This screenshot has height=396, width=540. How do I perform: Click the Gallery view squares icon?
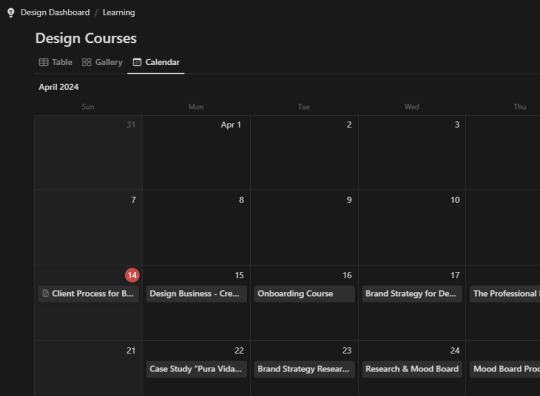click(x=86, y=62)
